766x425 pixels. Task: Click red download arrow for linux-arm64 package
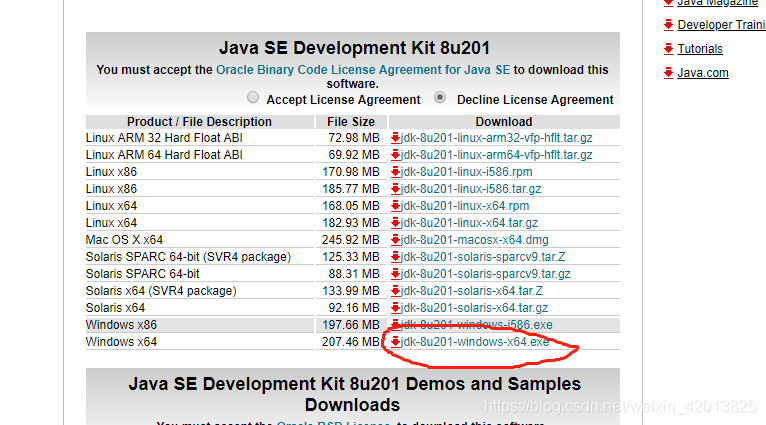pyautogui.click(x=395, y=155)
